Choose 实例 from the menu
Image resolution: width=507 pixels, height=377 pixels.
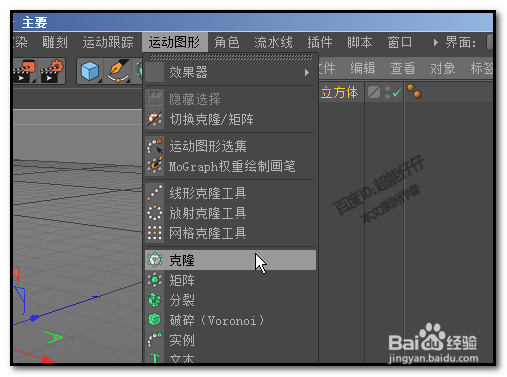[230, 340]
